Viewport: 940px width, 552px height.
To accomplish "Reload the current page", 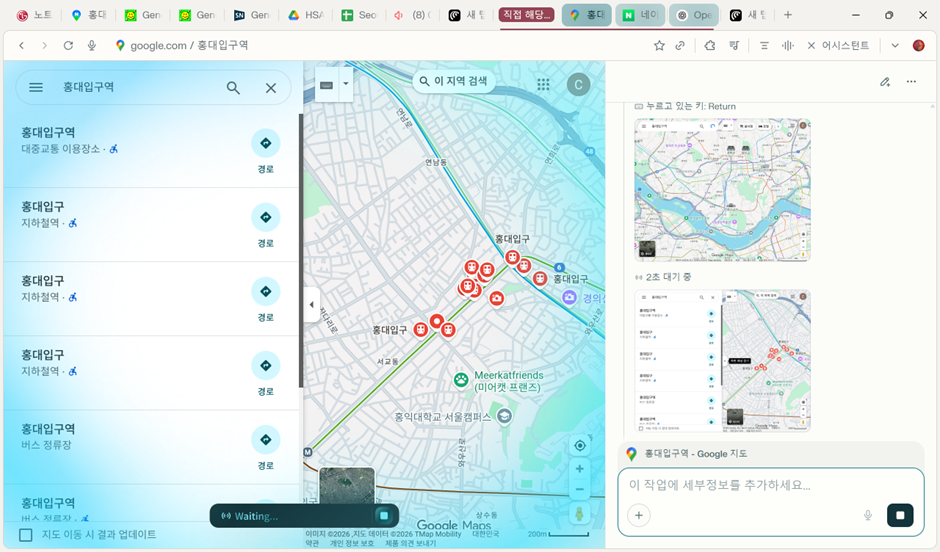I will click(x=68, y=46).
